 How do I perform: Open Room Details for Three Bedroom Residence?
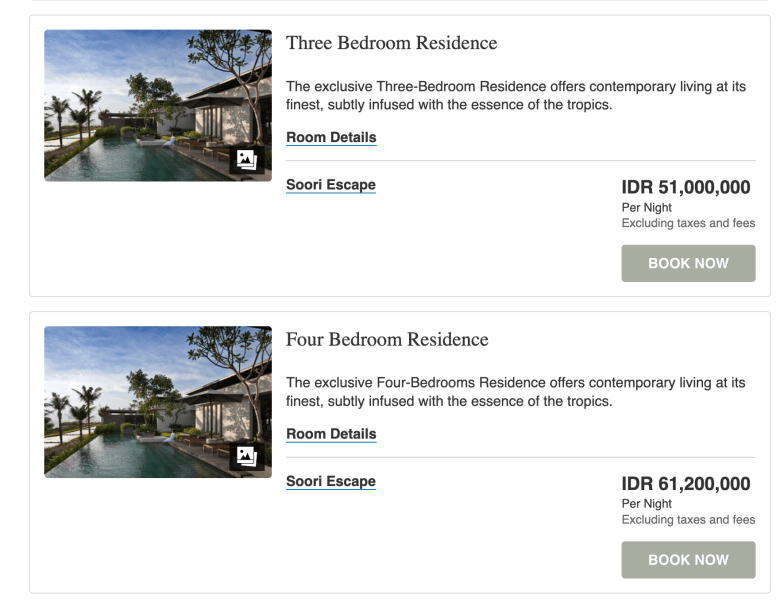pos(331,137)
